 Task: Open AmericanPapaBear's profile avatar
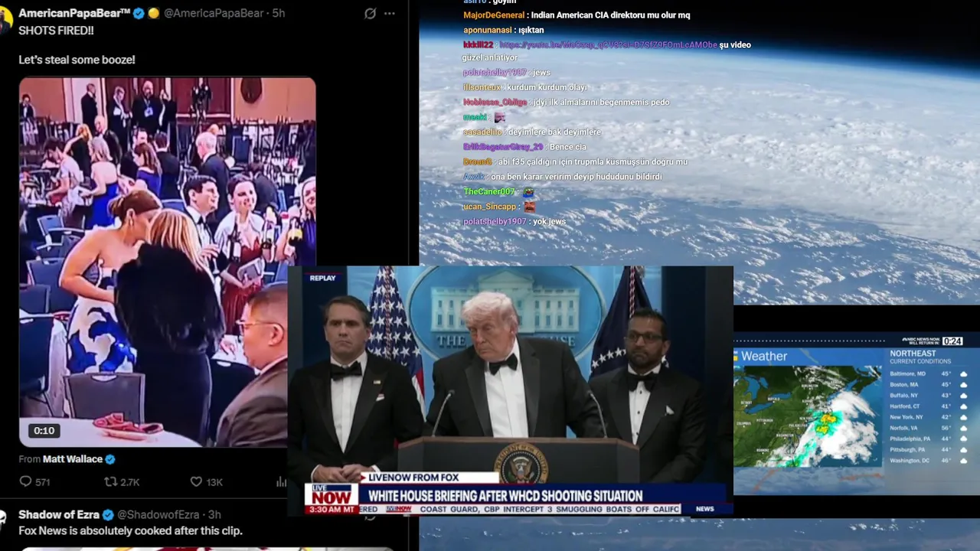(5, 18)
